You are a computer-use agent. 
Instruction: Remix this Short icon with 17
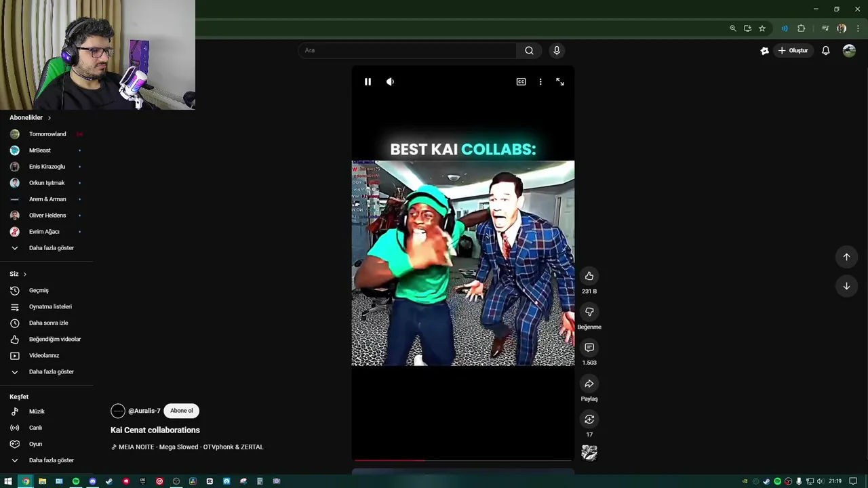click(x=589, y=420)
